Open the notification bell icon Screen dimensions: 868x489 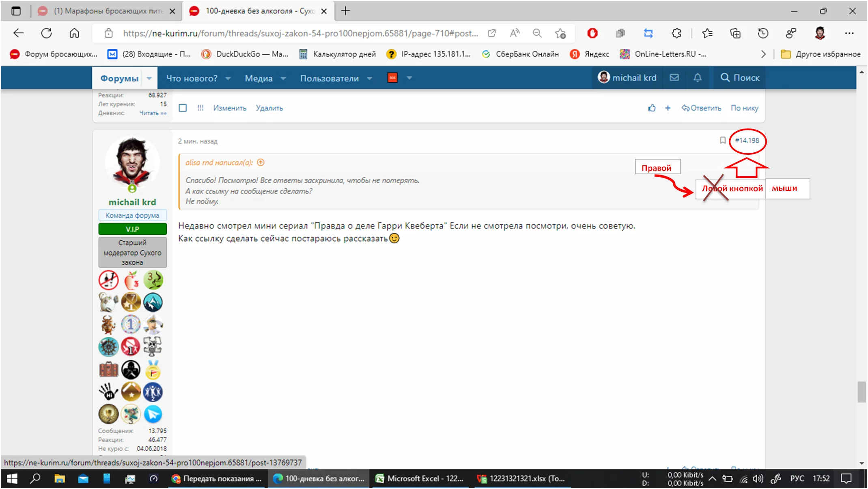click(x=698, y=78)
